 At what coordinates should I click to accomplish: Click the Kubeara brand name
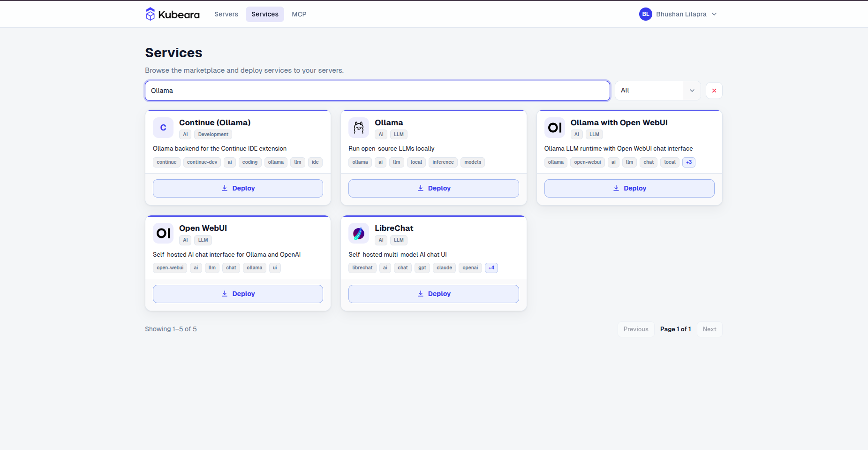179,15
